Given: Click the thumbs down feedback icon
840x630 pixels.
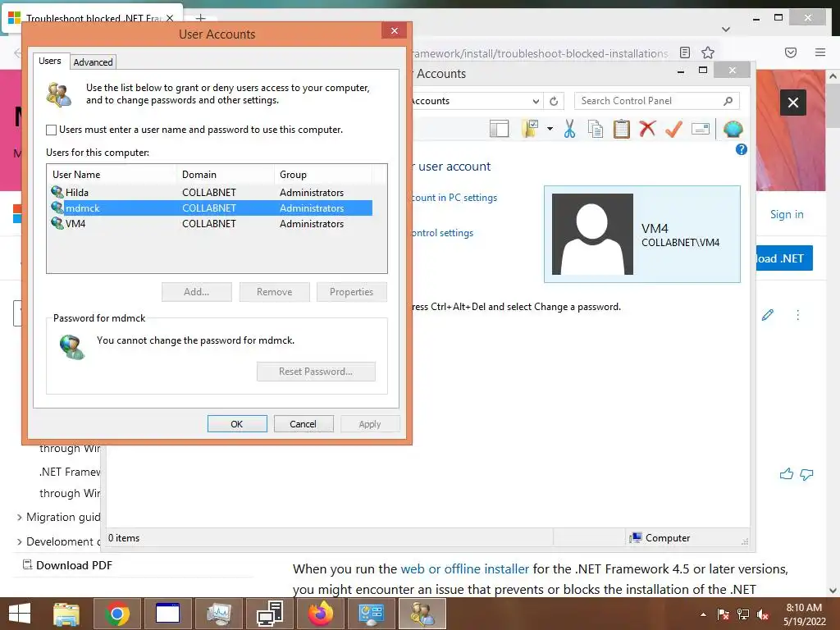Looking at the screenshot, I should coord(806,474).
